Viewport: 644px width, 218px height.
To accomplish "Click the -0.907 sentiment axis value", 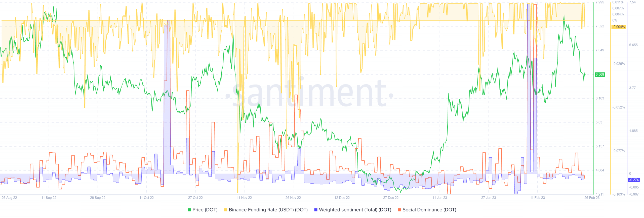I will pos(634,194).
